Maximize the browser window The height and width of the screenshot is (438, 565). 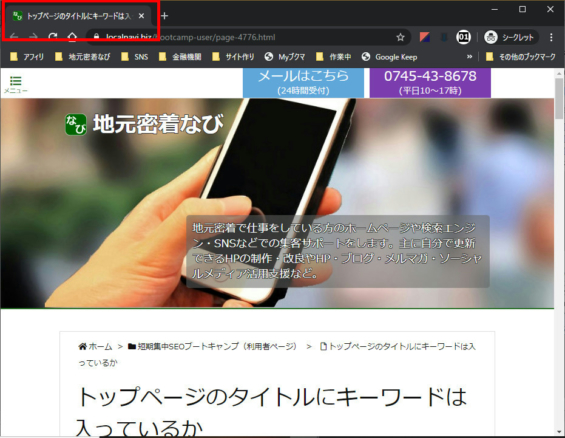[522, 9]
